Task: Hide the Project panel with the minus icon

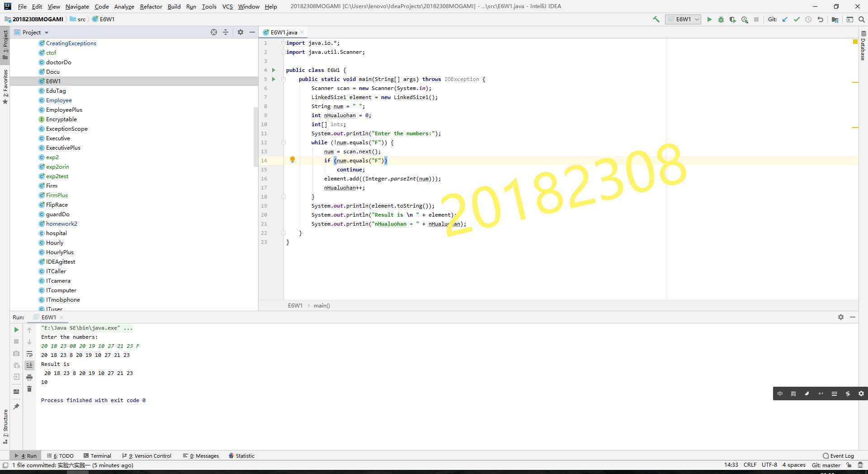Action: (x=252, y=32)
